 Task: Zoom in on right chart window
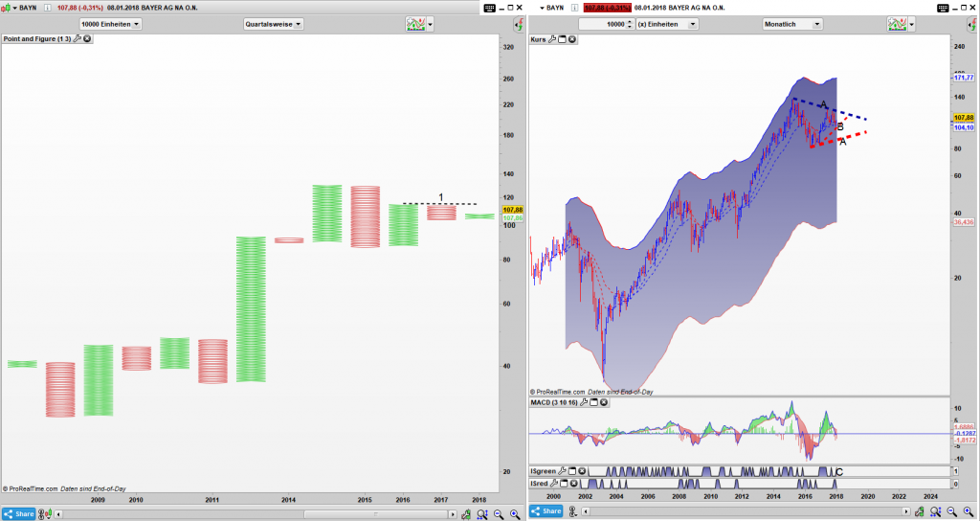coord(969,511)
